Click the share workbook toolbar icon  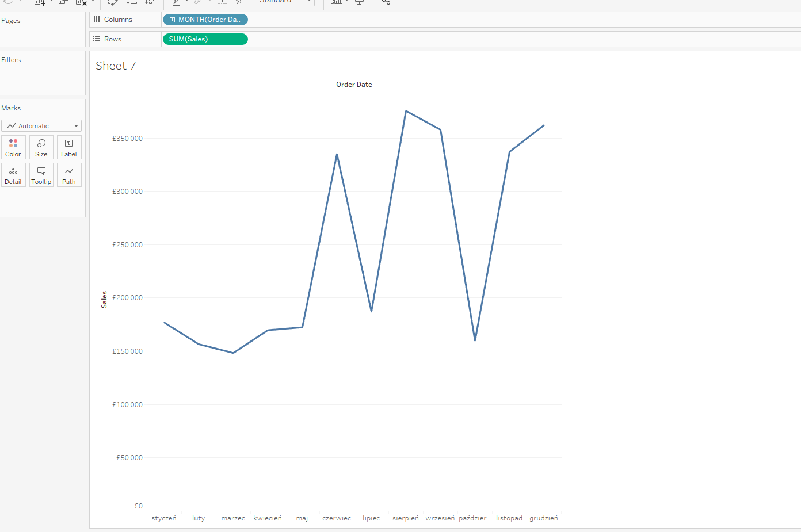386,2
